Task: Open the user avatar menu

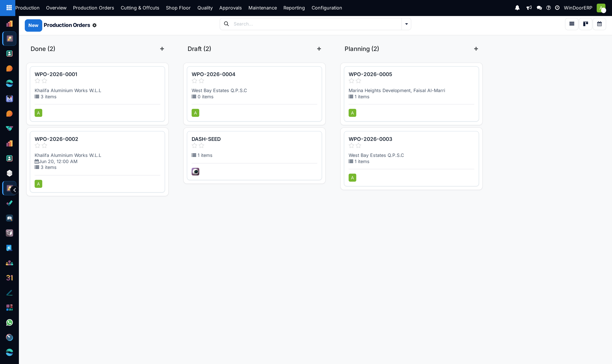Action: pos(601,8)
